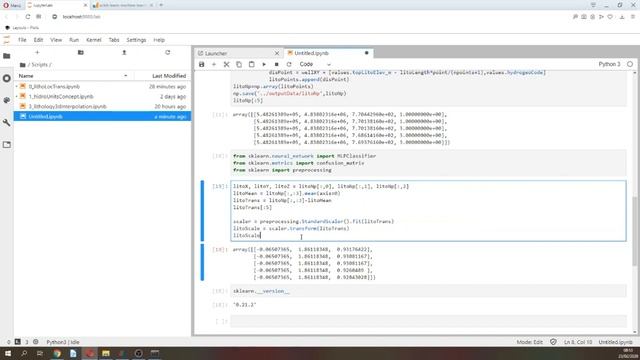Open Chrome from the taskbar
This screenshot has height=360, width=640.
pos(57,353)
